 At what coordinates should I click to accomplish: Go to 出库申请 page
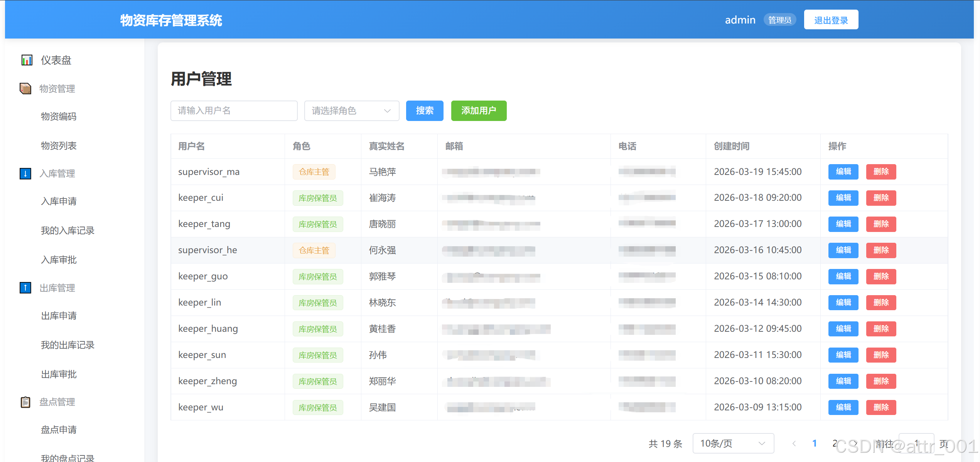pyautogui.click(x=59, y=316)
